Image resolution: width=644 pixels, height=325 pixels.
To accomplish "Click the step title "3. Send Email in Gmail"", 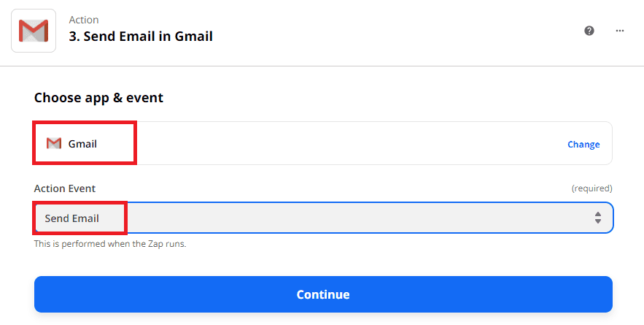I will point(141,37).
